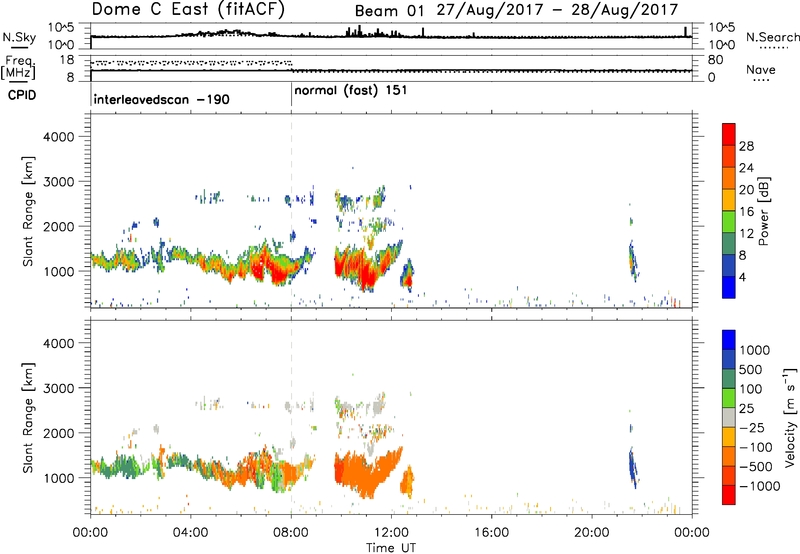Click the '16:00' time tick label
The height and width of the screenshot is (554, 800).
pyautogui.click(x=491, y=533)
